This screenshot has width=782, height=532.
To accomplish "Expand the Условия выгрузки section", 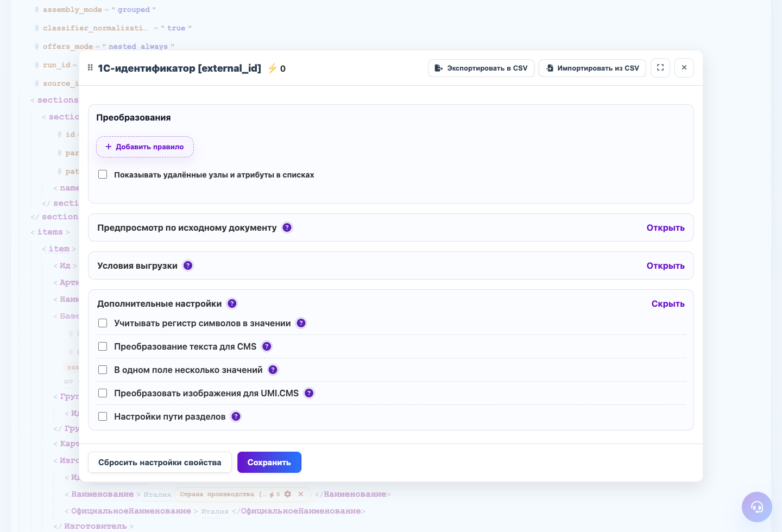I will tap(665, 265).
